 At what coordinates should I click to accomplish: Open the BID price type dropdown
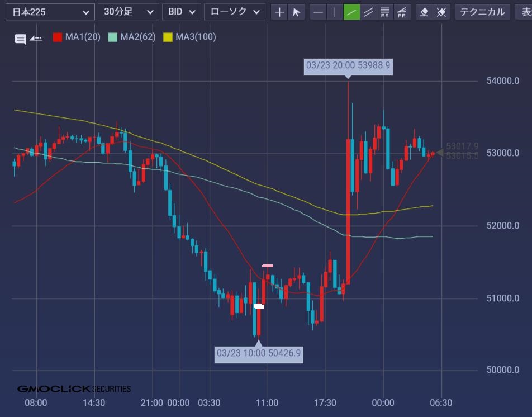(x=181, y=12)
